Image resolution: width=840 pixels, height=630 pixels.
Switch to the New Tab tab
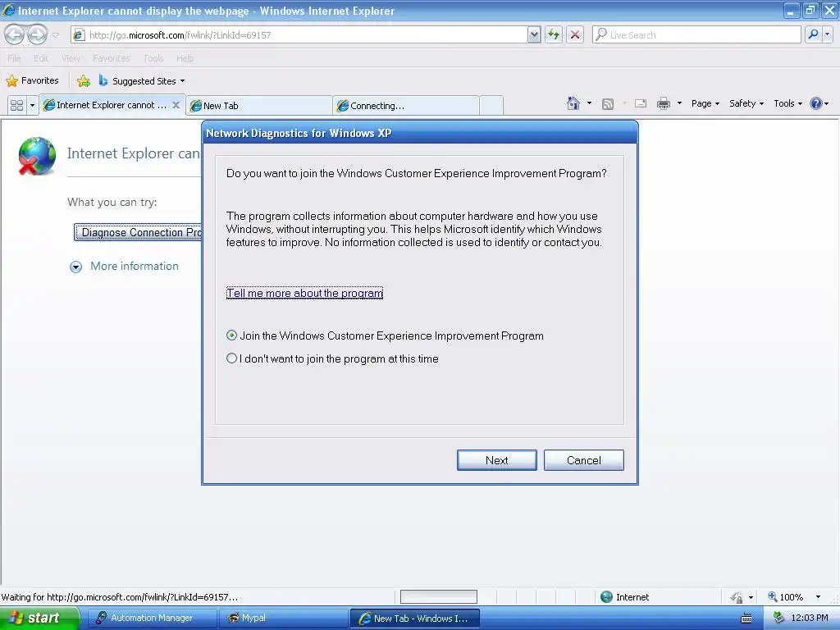click(258, 106)
